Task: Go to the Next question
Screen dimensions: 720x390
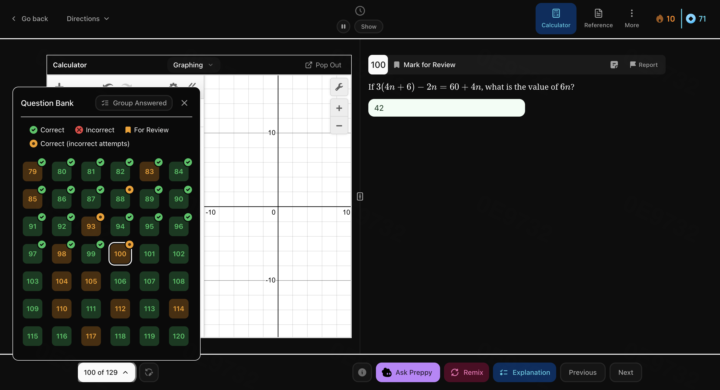Action: pyautogui.click(x=625, y=373)
